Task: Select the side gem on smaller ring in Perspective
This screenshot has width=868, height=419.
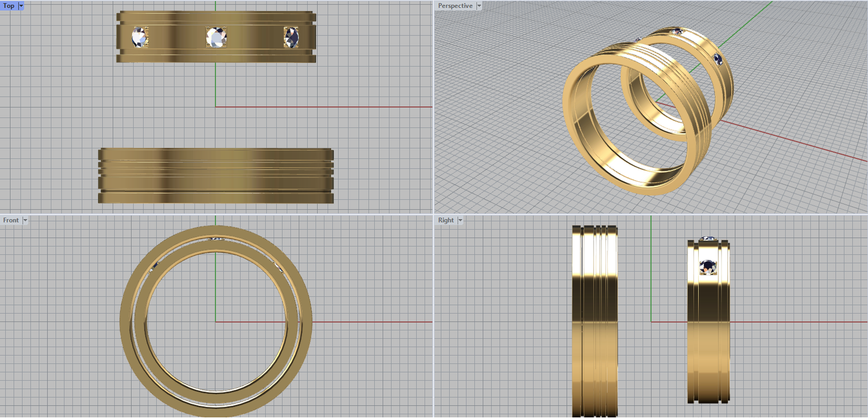Action: pyautogui.click(x=718, y=59)
